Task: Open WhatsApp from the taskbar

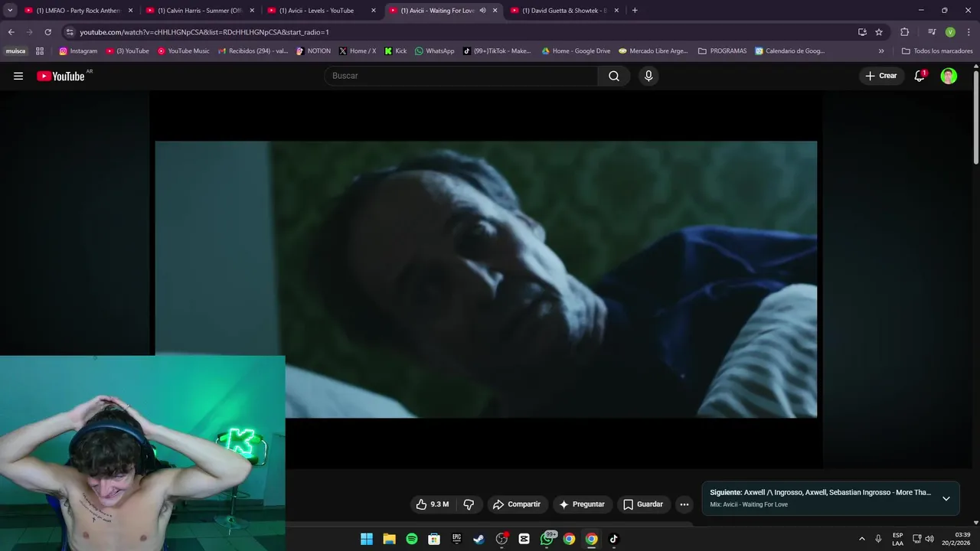Action: point(547,539)
